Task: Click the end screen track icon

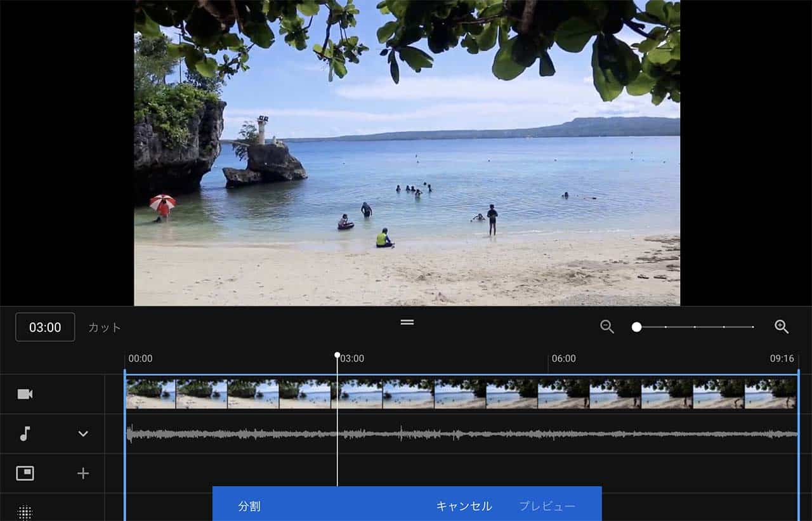Action: pyautogui.click(x=25, y=473)
